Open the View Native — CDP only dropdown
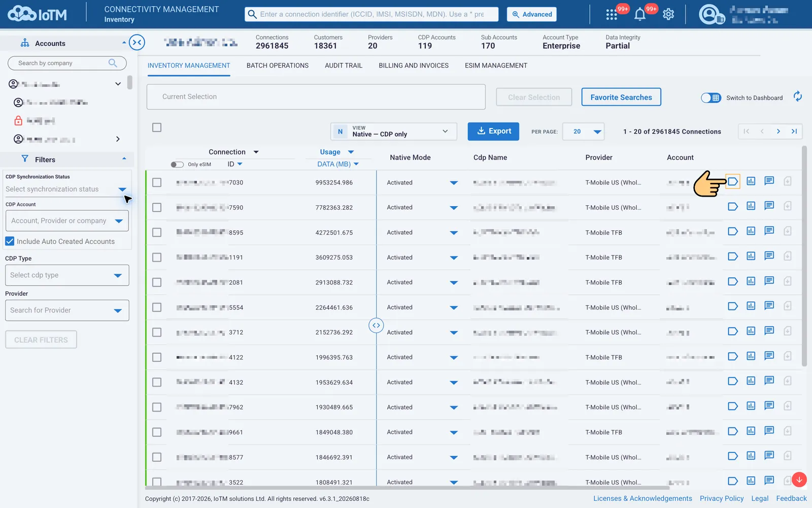812x508 pixels. click(393, 131)
